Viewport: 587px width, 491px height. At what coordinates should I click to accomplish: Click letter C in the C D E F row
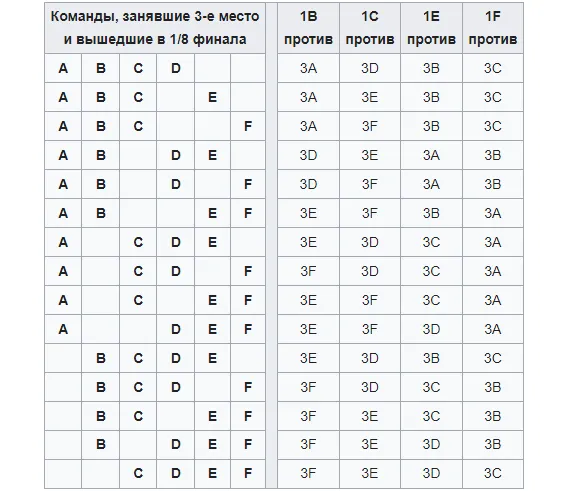[138, 473]
